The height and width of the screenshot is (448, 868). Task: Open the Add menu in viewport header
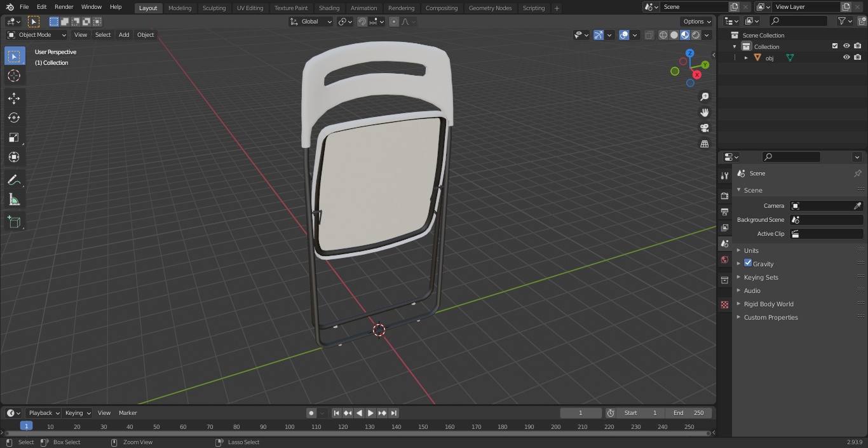point(124,35)
